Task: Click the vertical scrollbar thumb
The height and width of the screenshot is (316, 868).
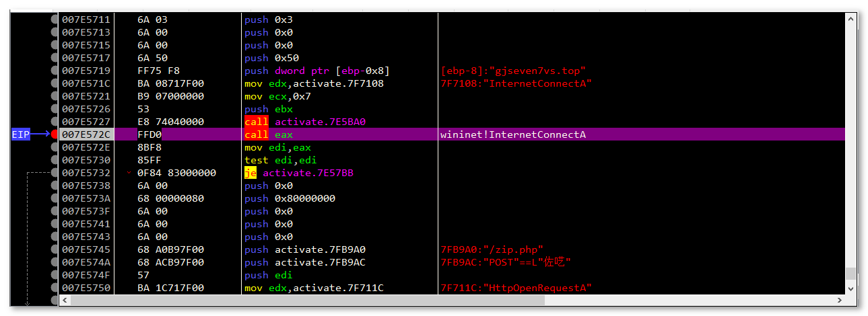Action: [x=851, y=273]
